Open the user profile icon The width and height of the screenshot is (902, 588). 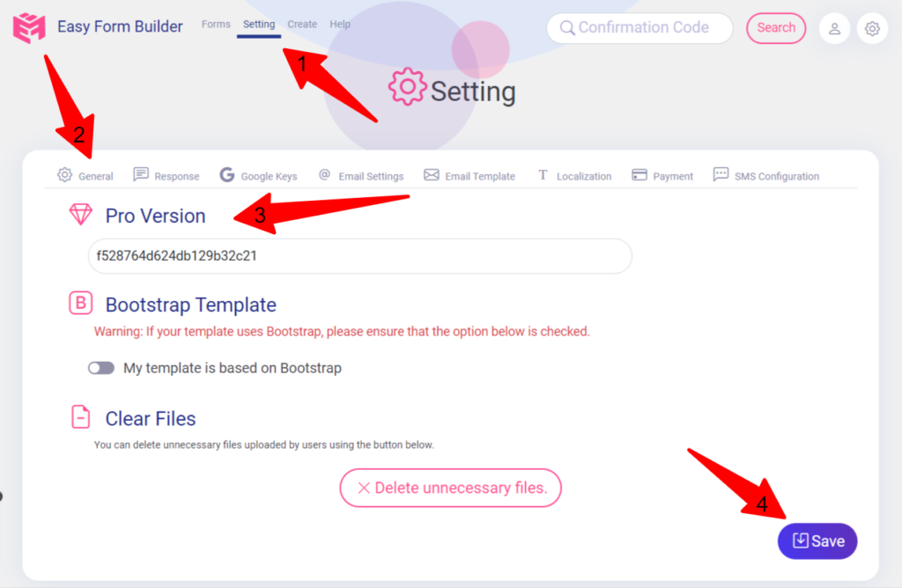(x=835, y=29)
